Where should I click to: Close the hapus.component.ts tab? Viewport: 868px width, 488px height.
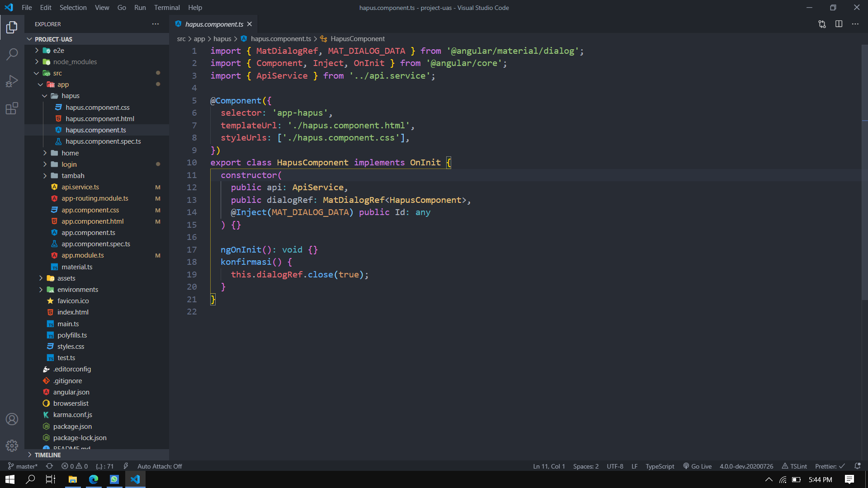[250, 24]
